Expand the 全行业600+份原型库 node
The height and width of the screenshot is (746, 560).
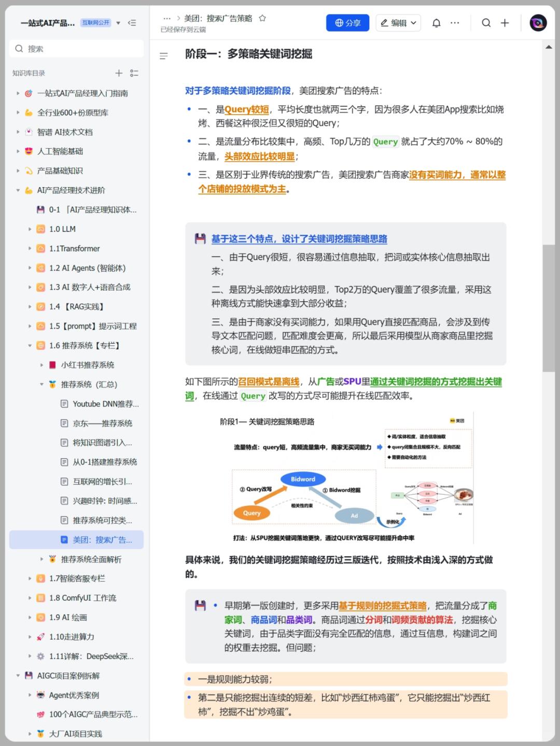coord(18,112)
